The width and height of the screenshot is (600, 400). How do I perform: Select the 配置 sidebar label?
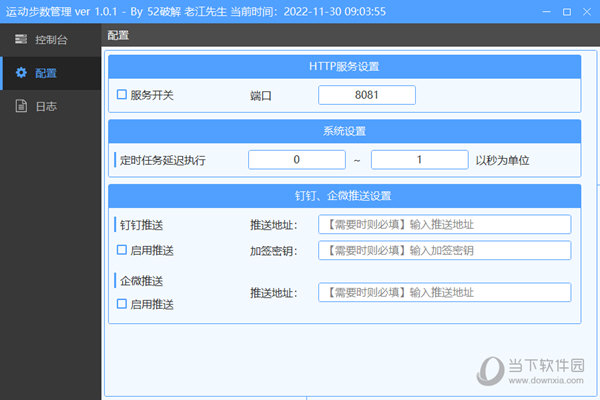point(45,73)
